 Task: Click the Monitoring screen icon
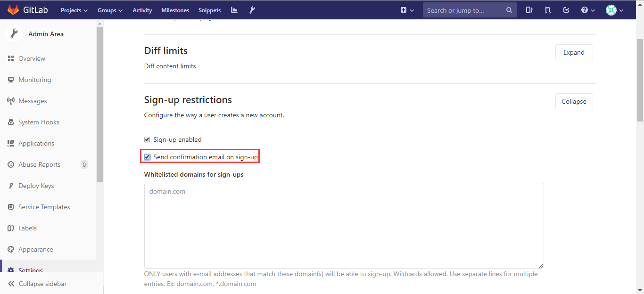point(11,80)
